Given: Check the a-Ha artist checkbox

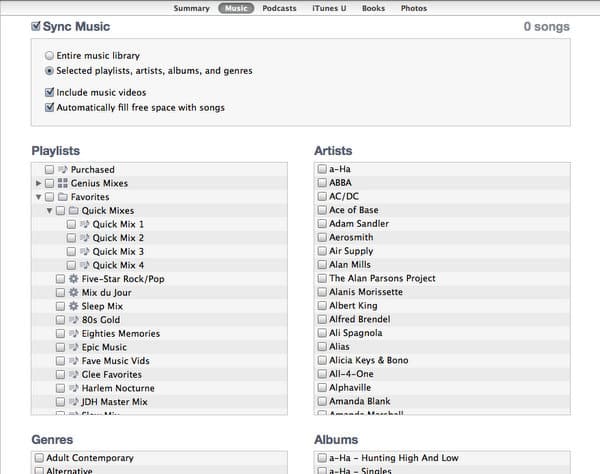Looking at the screenshot, I should tap(322, 169).
